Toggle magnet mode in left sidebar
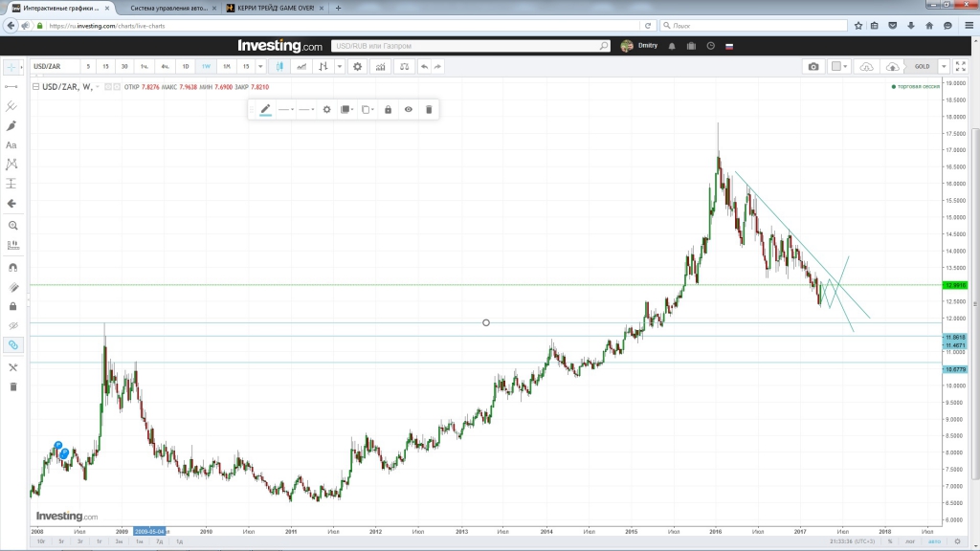980x551 pixels. click(x=12, y=268)
